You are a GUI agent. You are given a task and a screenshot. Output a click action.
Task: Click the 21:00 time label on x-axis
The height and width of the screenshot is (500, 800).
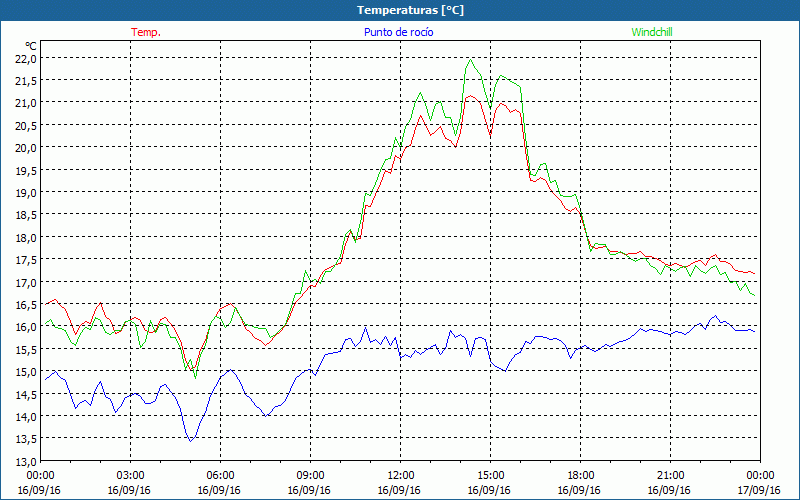670,476
